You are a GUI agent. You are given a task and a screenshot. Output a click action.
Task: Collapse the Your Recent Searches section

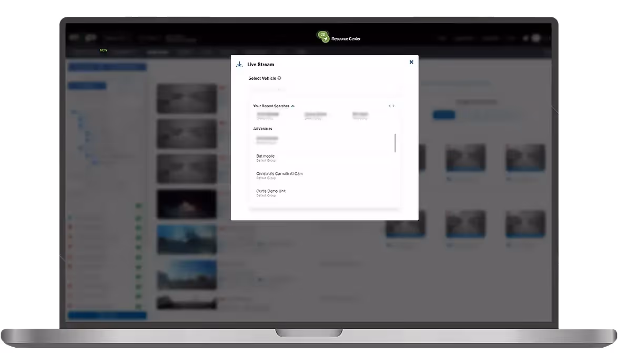[x=293, y=106]
